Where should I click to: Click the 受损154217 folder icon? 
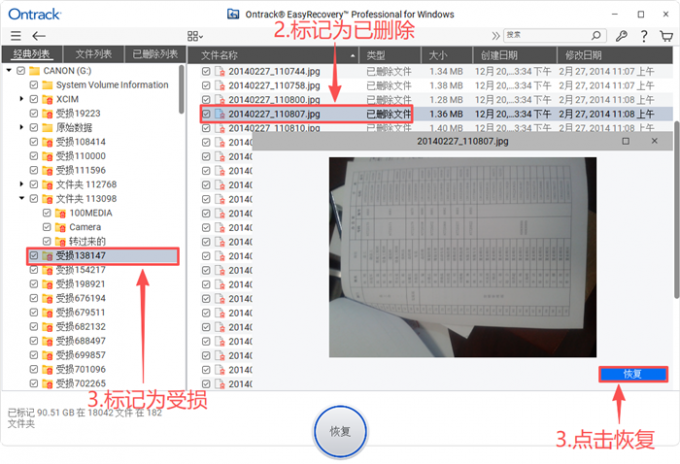point(48,270)
